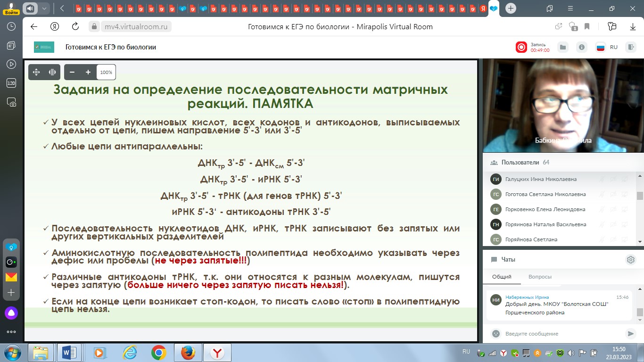Select the user Гоготова Светлана Николаевна
The width and height of the screenshot is (644, 362).
point(545,194)
